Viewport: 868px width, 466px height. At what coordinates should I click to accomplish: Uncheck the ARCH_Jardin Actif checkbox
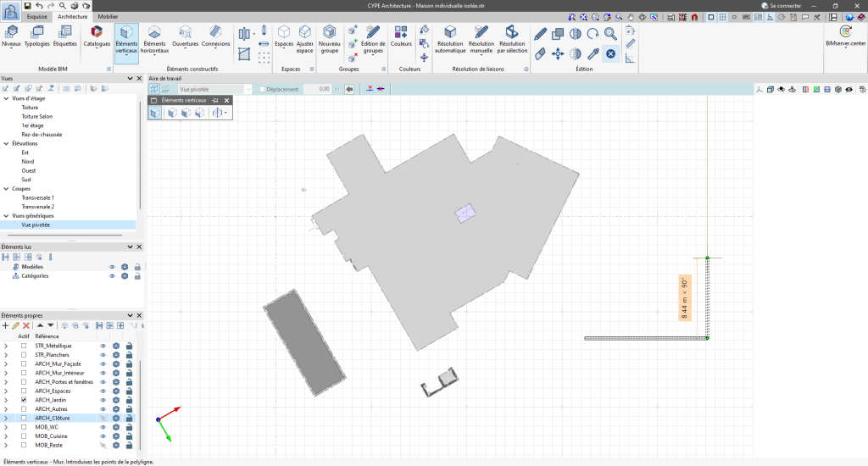pyautogui.click(x=24, y=400)
